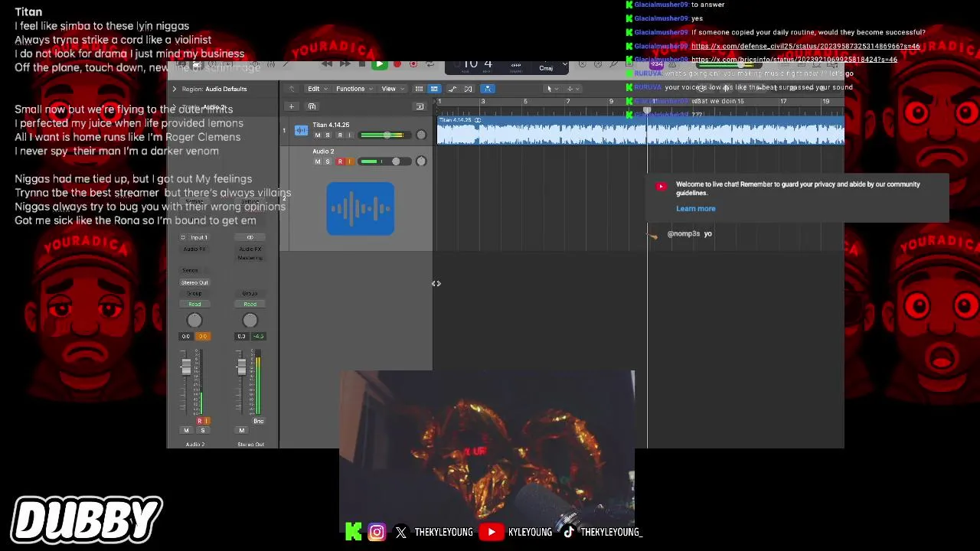Disable record arm on Audio 2 track

(x=339, y=161)
